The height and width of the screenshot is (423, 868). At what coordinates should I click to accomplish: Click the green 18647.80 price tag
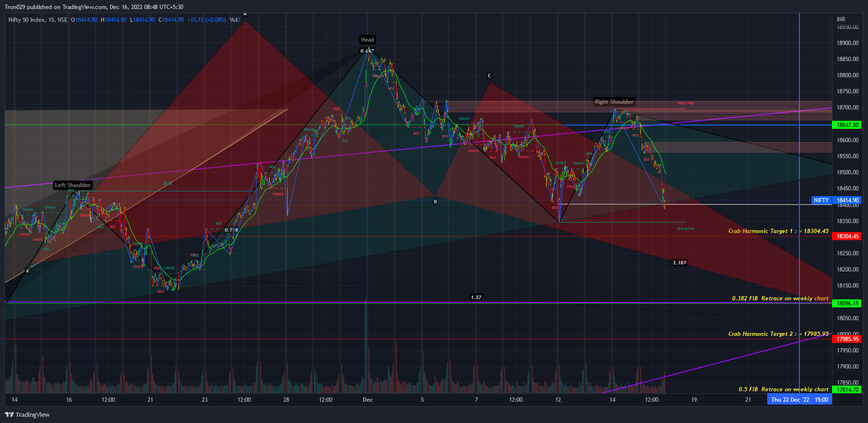[847, 125]
